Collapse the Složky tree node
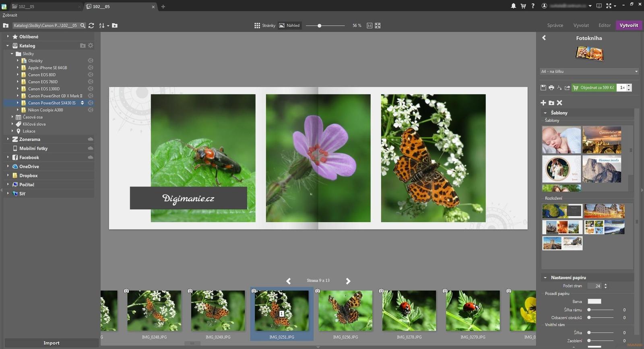 coord(12,54)
